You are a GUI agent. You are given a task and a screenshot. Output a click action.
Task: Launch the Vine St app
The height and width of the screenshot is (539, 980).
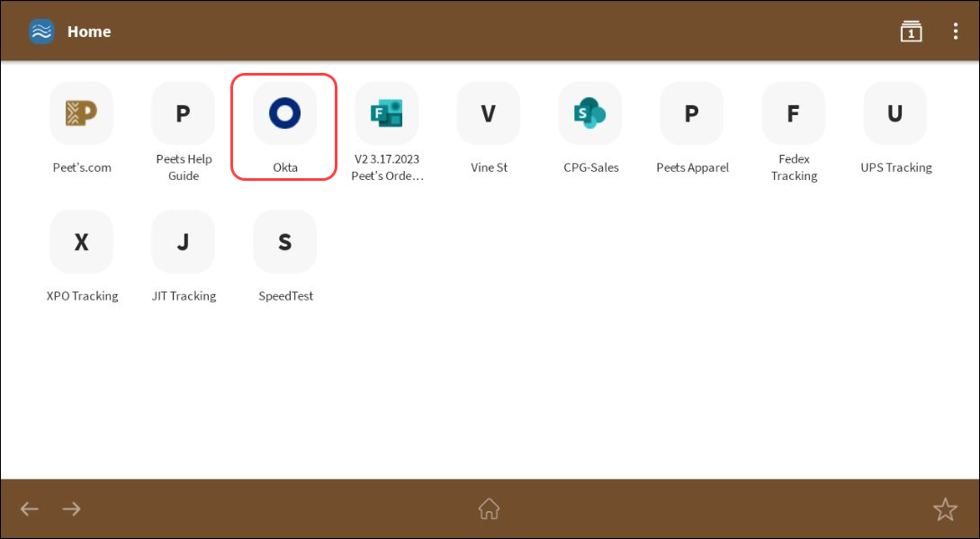tap(488, 113)
